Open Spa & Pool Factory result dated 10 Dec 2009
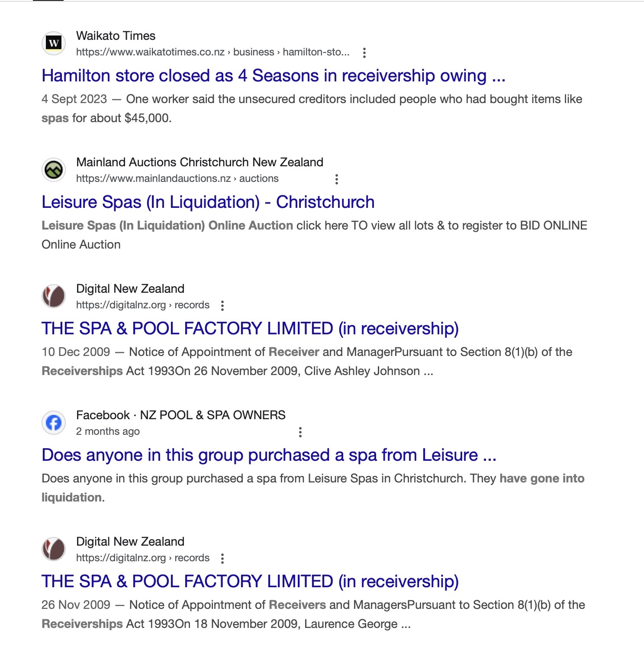This screenshot has width=644, height=647. pos(250,329)
